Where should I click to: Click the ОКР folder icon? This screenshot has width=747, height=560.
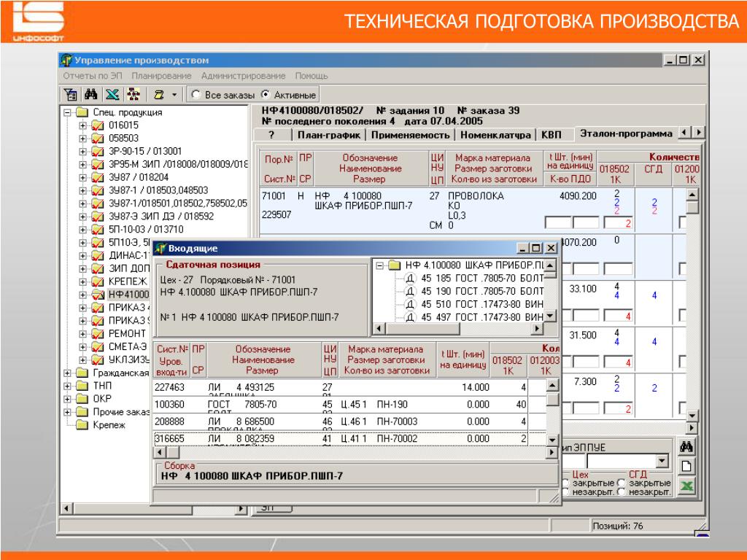(82, 399)
